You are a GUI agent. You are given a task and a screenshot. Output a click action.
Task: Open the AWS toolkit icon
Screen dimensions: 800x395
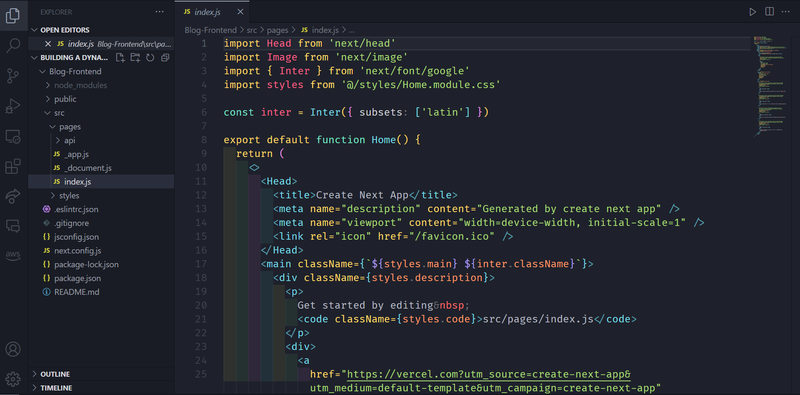[x=13, y=255]
